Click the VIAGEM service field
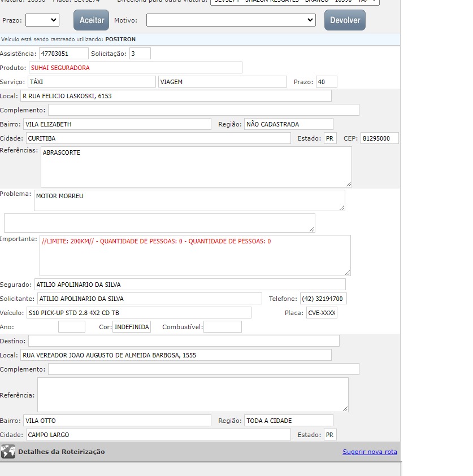Viewport: 473px width, 476px height. (x=223, y=82)
